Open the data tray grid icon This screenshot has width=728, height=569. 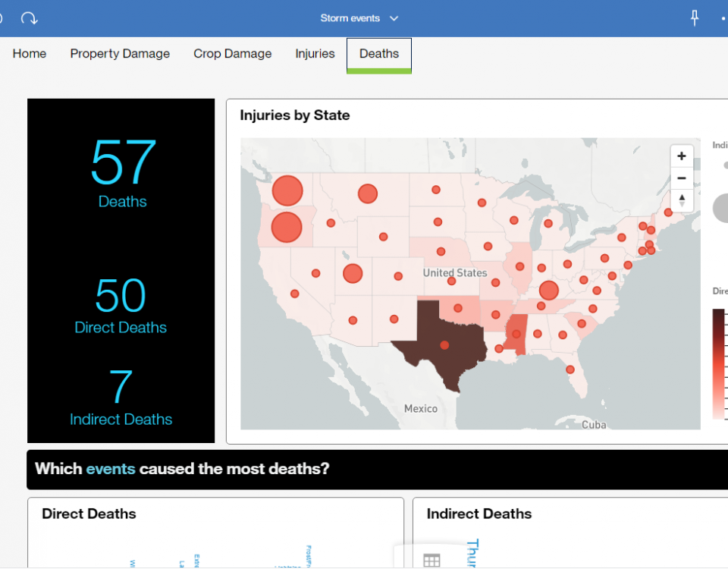431,560
